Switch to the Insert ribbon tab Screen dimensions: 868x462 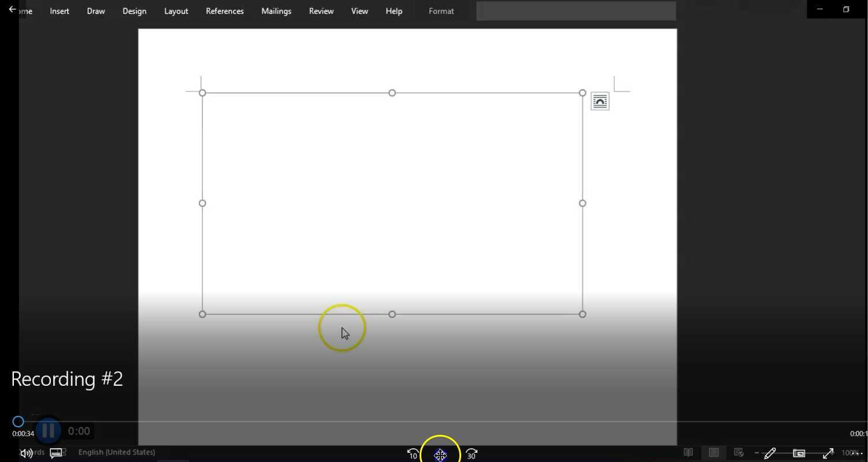59,10
